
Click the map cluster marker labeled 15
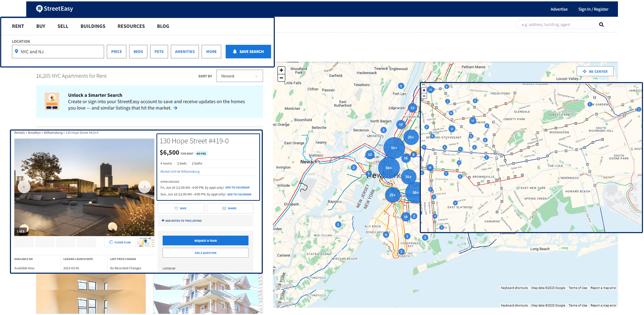412,108
